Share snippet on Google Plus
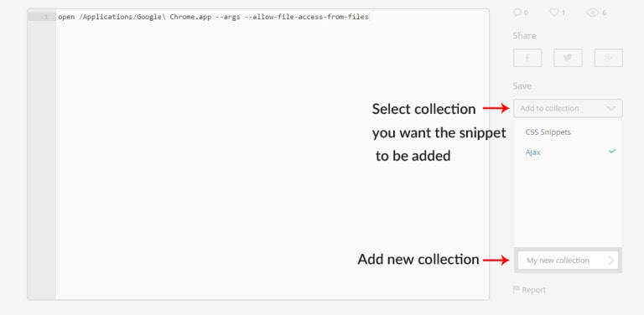The height and width of the screenshot is (315, 644). (608, 58)
